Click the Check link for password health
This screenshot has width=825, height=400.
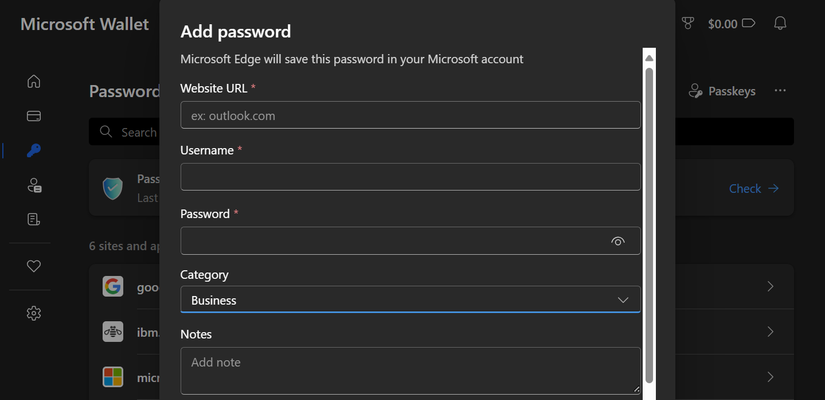tap(754, 188)
